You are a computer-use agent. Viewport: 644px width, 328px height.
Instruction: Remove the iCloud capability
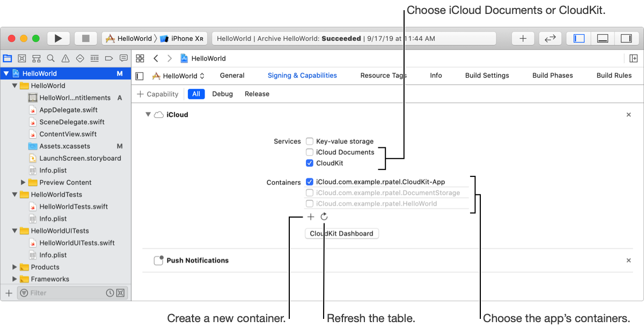coord(629,115)
